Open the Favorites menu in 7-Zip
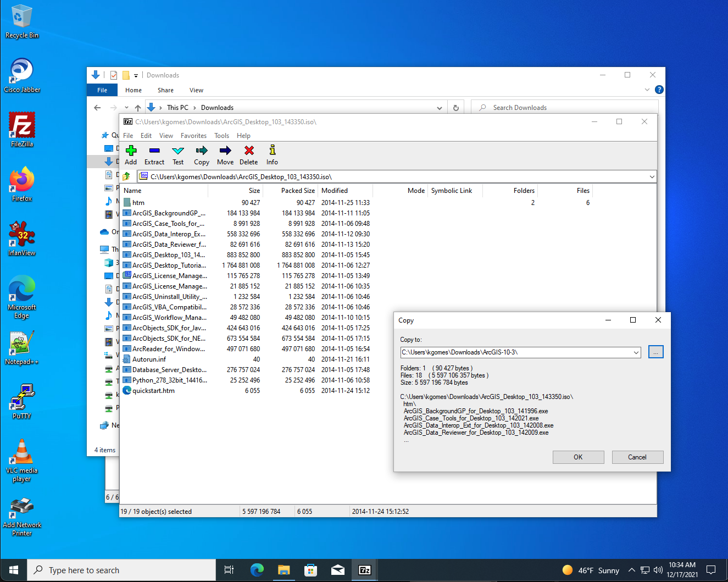The image size is (728, 582). point(193,136)
